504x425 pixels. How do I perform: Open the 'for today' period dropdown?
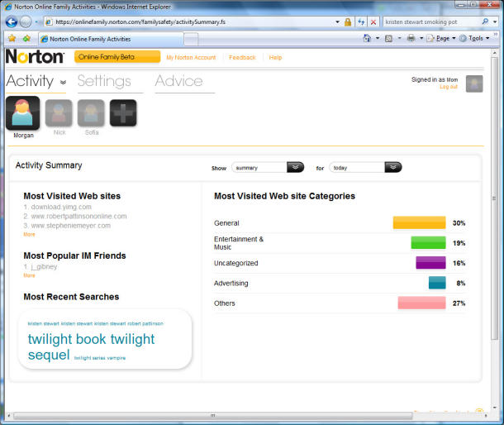click(x=393, y=167)
